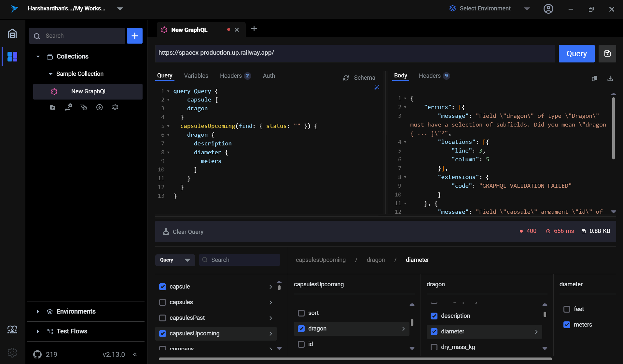Click the sidebar Search input
The height and width of the screenshot is (364, 623).
77,36
